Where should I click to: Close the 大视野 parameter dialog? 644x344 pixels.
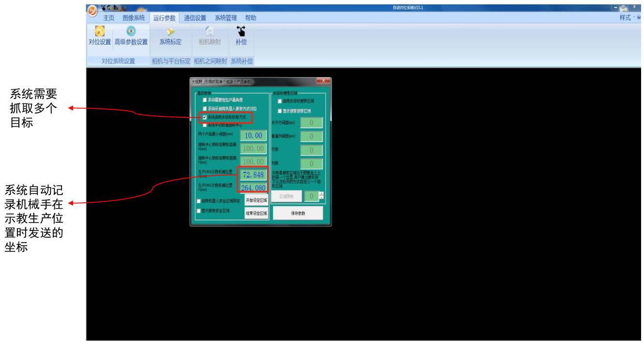323,81
